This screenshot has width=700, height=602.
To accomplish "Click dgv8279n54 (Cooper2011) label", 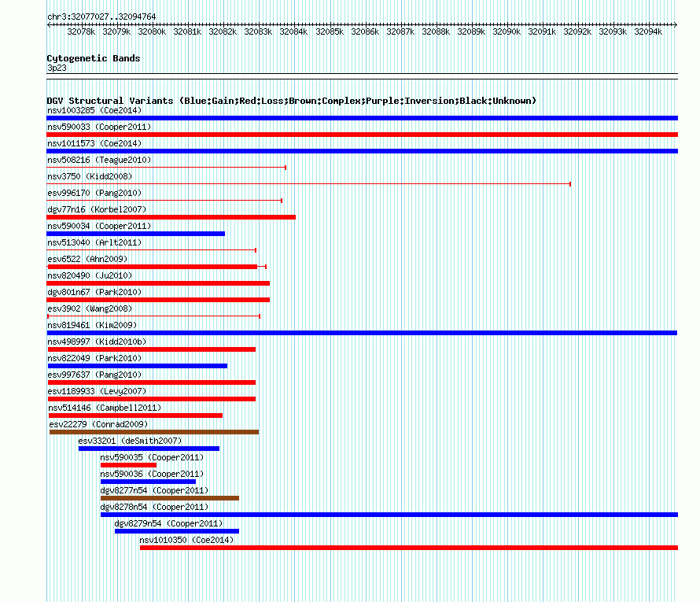I will click(x=169, y=523).
